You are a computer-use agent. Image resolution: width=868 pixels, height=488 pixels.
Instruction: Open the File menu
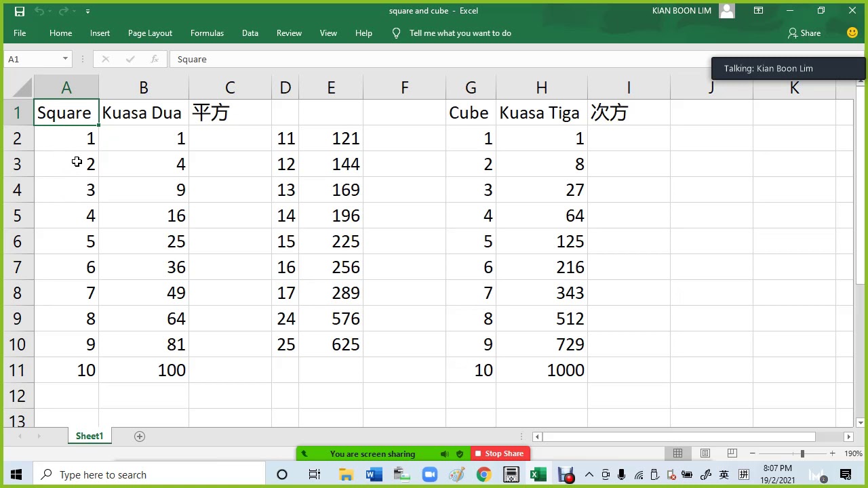(x=20, y=33)
